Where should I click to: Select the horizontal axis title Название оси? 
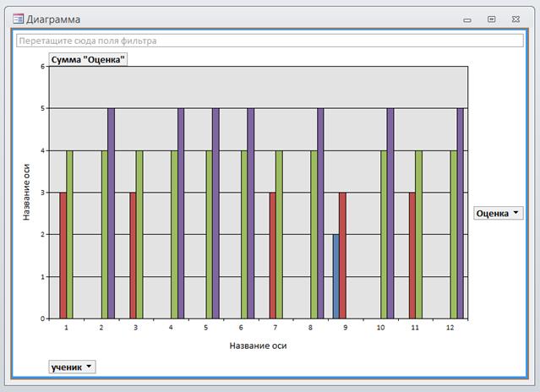[258, 346]
